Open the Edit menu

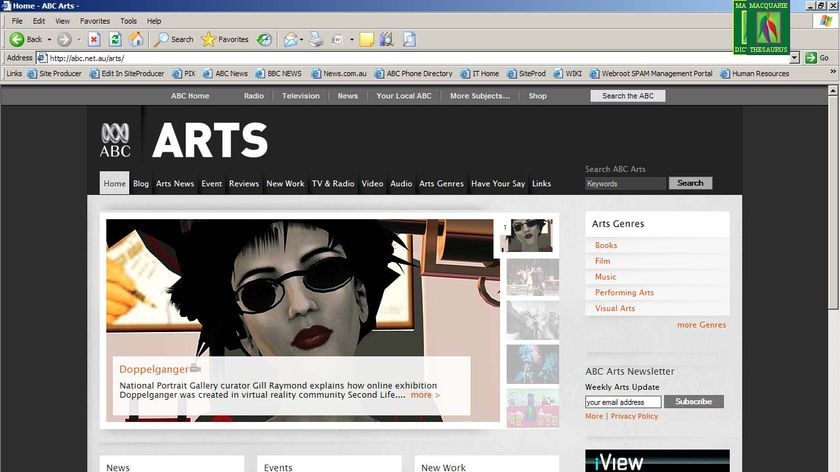pyautogui.click(x=39, y=21)
